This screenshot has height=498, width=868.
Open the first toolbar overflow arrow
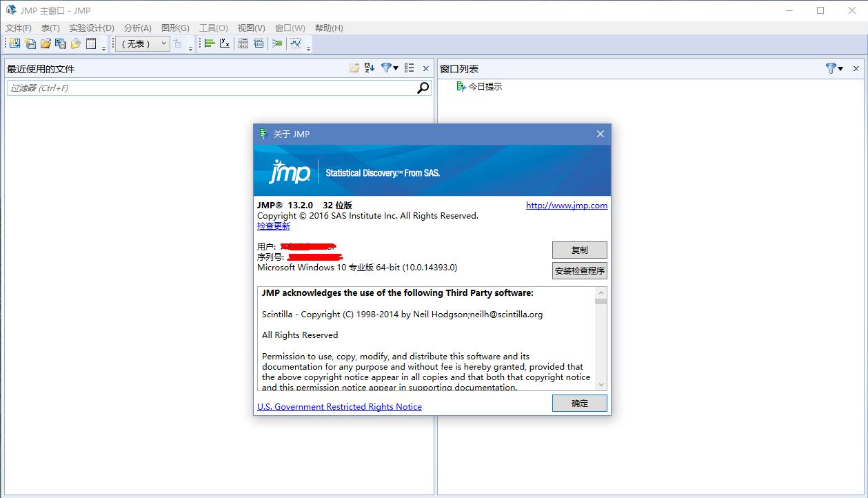click(104, 48)
